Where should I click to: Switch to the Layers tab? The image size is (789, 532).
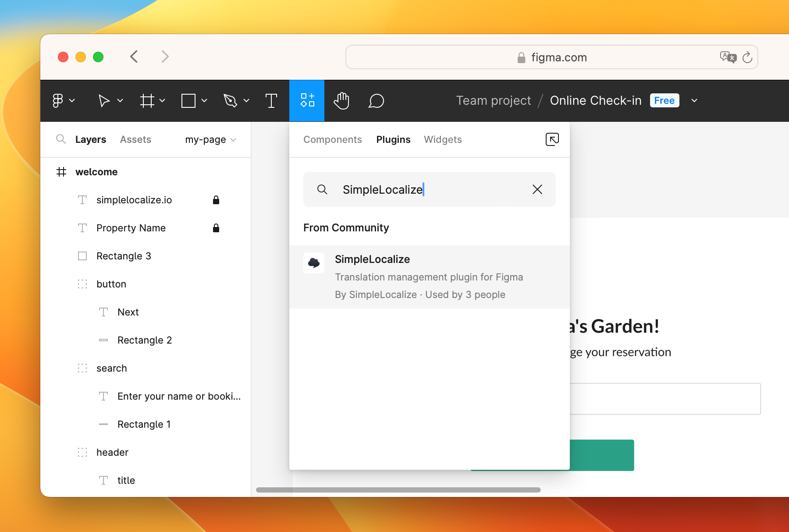[91, 139]
